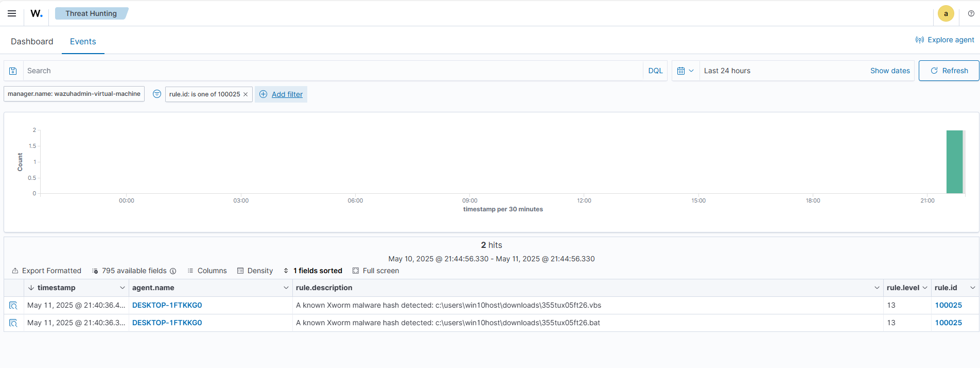This screenshot has width=980, height=368.
Task: Refresh the events query
Action: pos(949,71)
